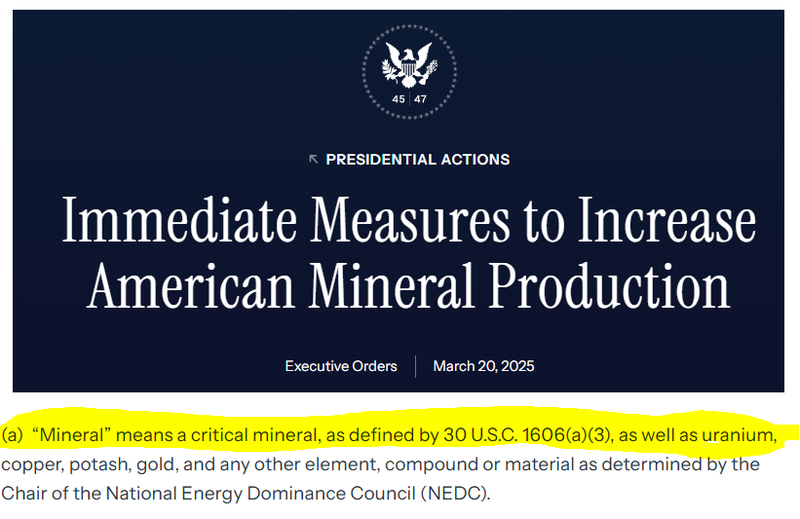This screenshot has height=519, width=800.
Task: Click the diagonal arrow beside Presidential Actions
Action: tap(314, 159)
